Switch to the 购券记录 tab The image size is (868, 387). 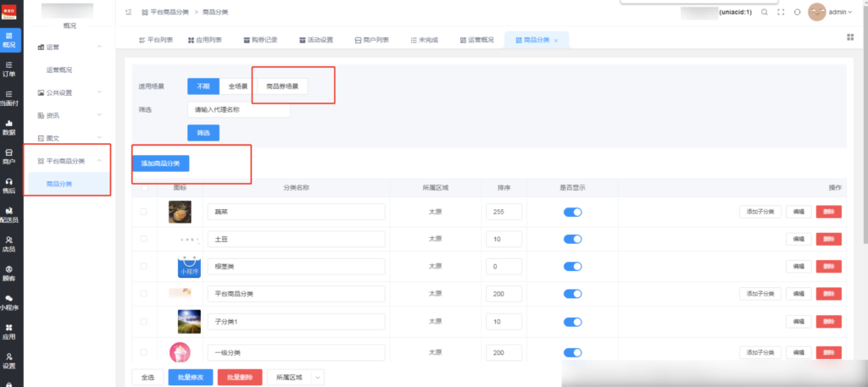[x=260, y=40]
